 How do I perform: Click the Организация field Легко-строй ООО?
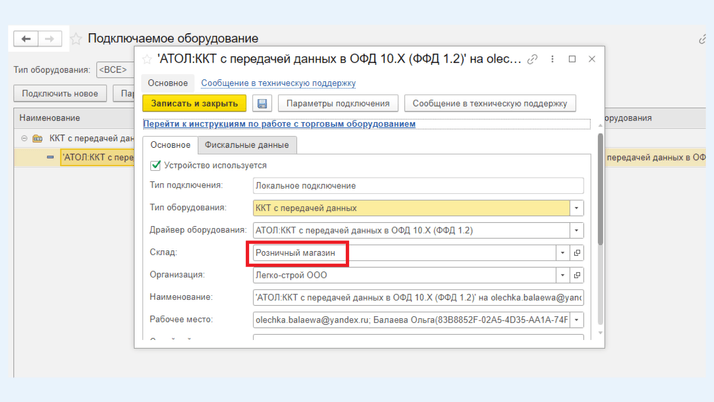pos(404,275)
